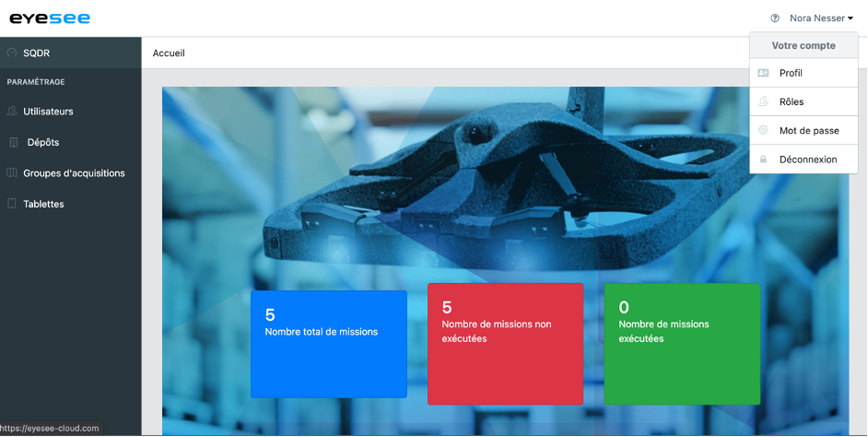Click the Dépôts building icon
868x437 pixels.
coord(14,142)
